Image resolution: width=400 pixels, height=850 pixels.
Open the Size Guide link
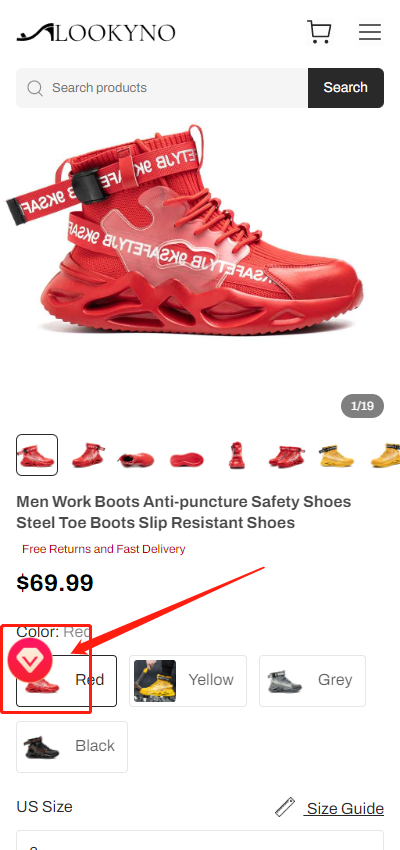point(345,808)
